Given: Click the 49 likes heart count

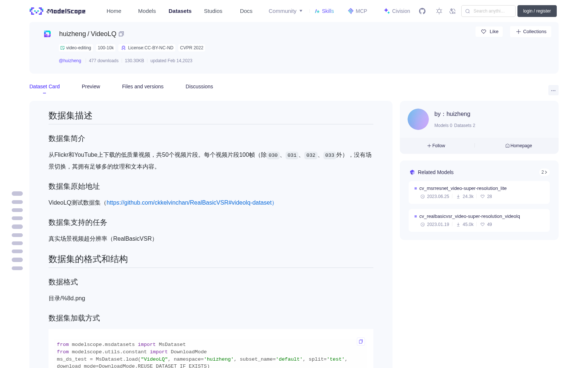Looking at the screenshot, I should [x=486, y=224].
